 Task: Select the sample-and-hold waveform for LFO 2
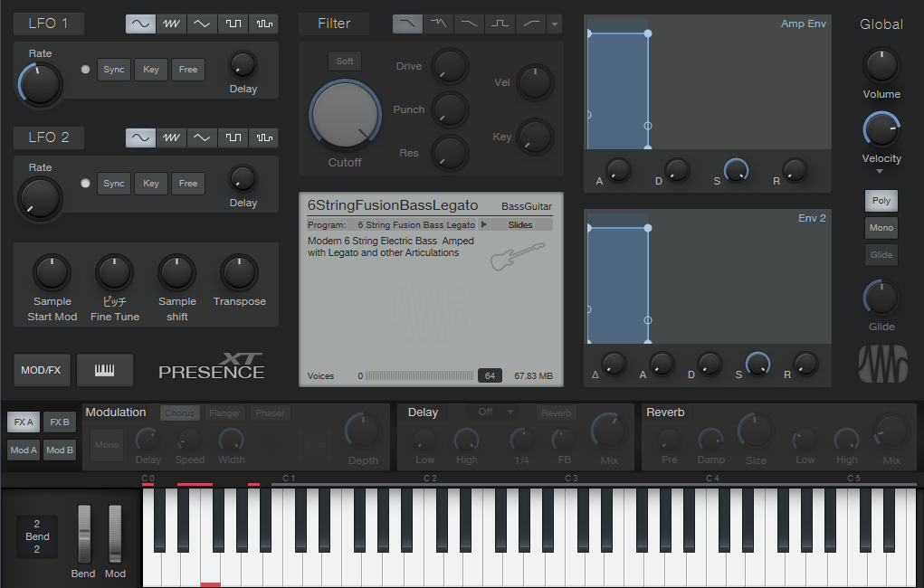tap(263, 138)
